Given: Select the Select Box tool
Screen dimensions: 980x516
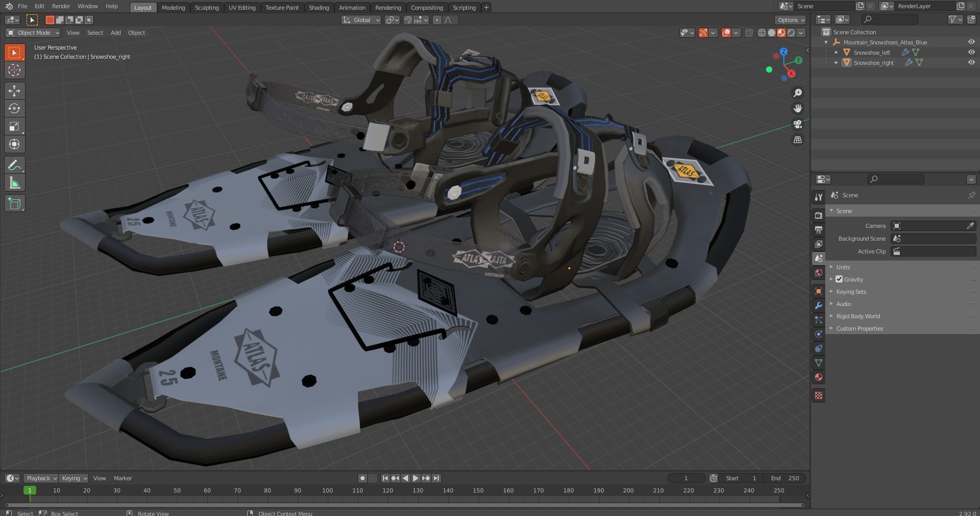Looking at the screenshot, I should point(15,53).
